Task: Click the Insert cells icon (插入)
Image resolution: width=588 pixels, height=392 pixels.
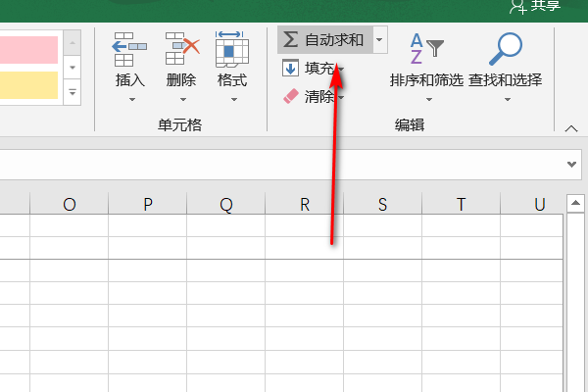Action: (129, 49)
